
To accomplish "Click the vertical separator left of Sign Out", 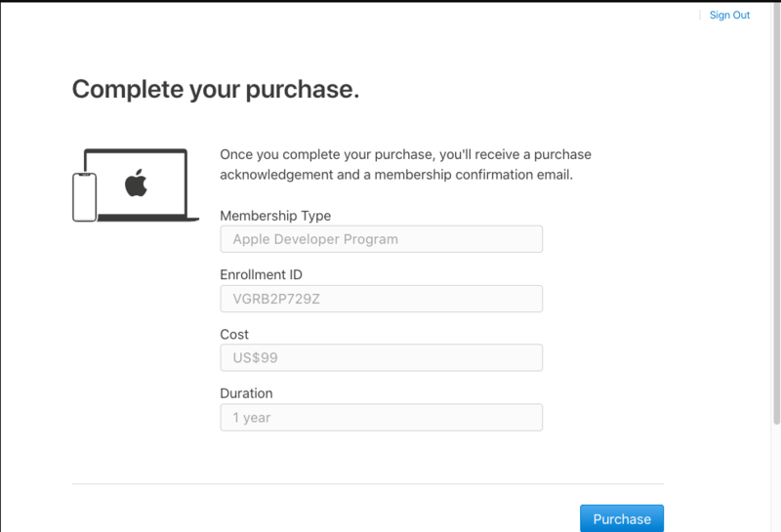I will 700,15.
